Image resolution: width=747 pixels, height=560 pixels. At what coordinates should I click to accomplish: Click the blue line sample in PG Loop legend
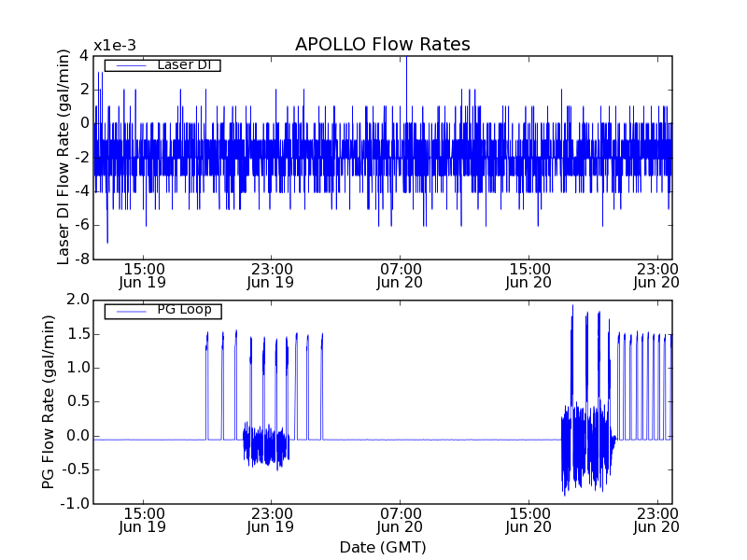coord(130,311)
